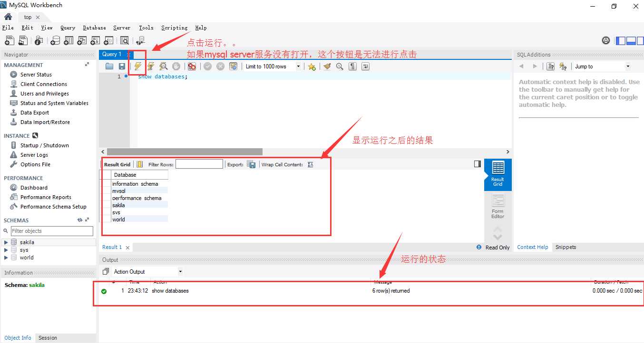Screen dimensions: 644x343
Task: Expand the sys schema tree node
Action: point(6,250)
